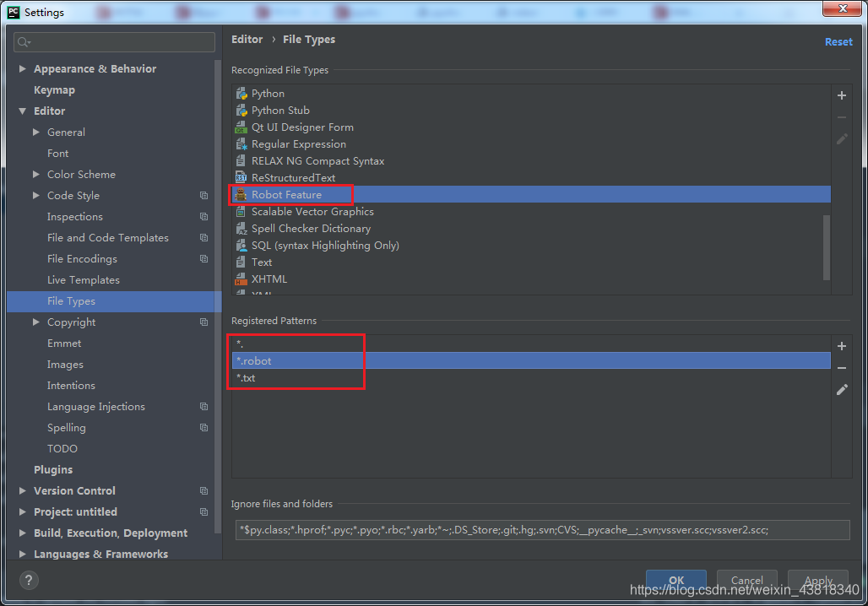Open the Plugins settings page
The image size is (868, 606).
pyautogui.click(x=53, y=470)
